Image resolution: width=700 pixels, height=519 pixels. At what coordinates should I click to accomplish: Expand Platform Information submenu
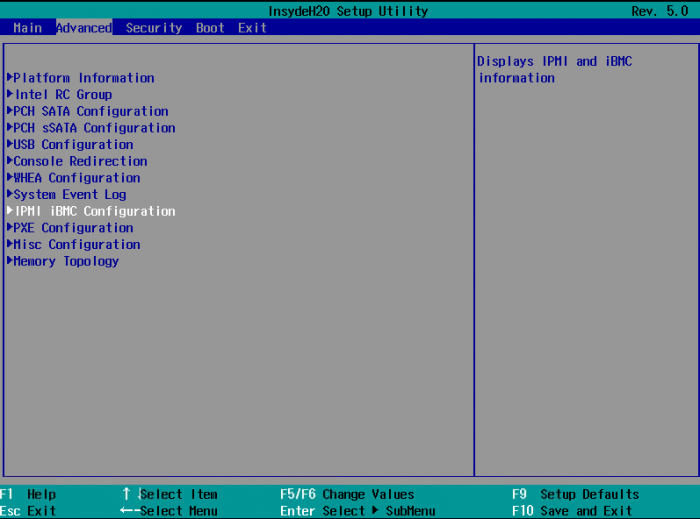pyautogui.click(x=83, y=78)
